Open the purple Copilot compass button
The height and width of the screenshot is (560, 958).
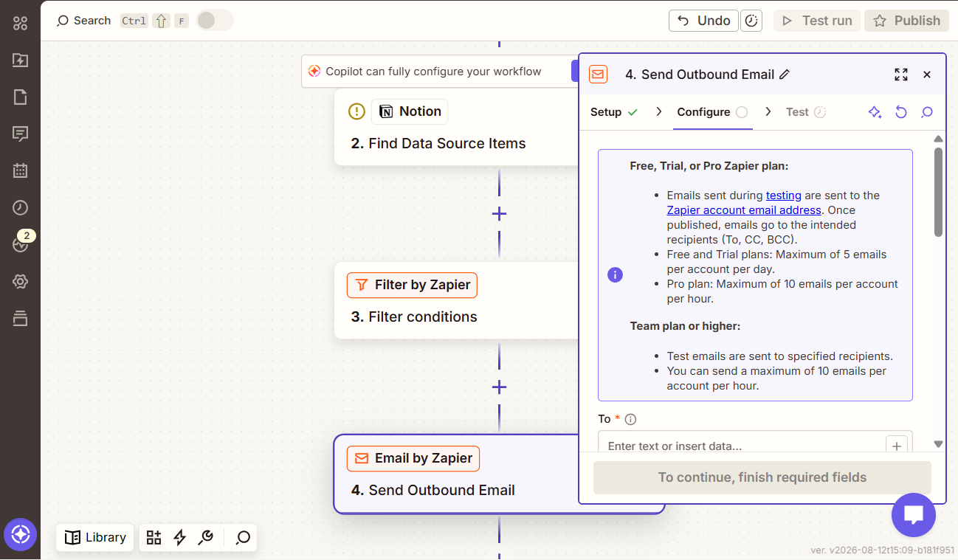[20, 534]
